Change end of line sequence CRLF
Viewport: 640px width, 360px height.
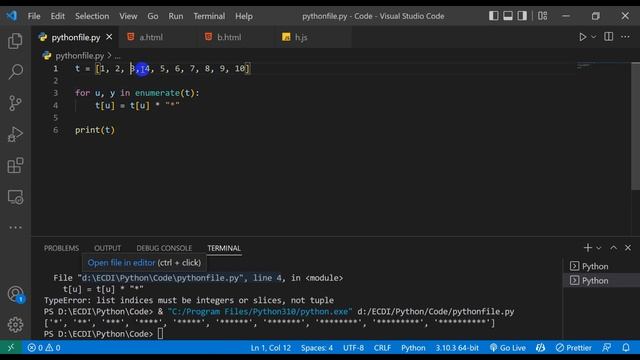pos(382,348)
